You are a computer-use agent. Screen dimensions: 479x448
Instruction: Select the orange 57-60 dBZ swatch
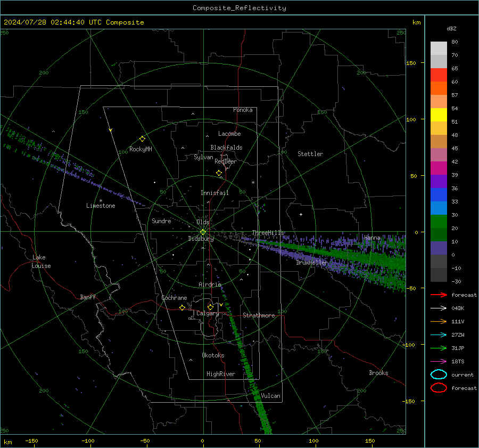(x=439, y=88)
